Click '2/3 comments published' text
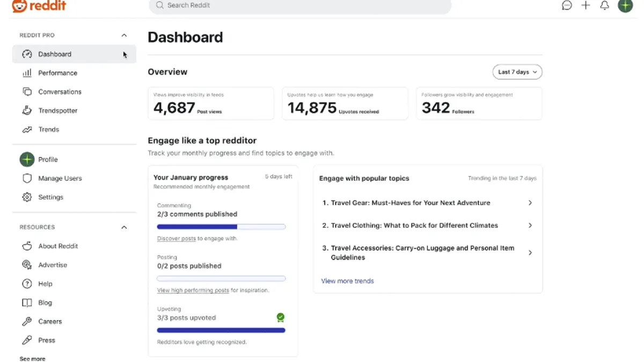This screenshot has height=362, width=644. [x=197, y=214]
